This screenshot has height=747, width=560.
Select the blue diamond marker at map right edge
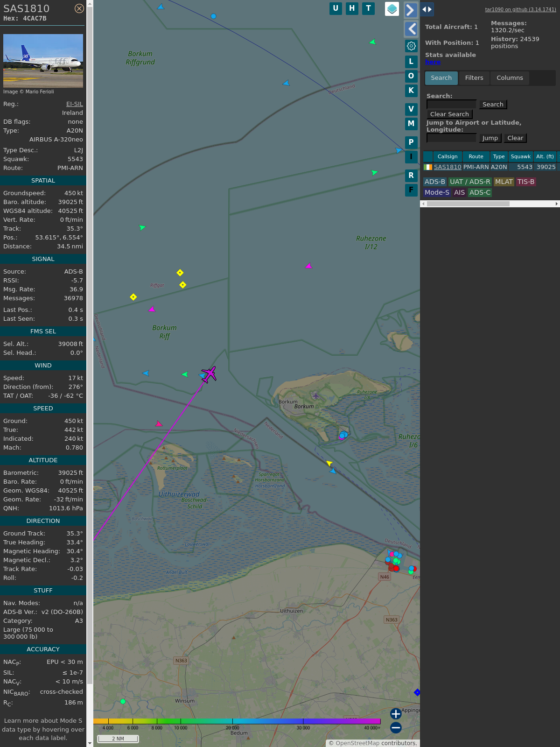[417, 692]
